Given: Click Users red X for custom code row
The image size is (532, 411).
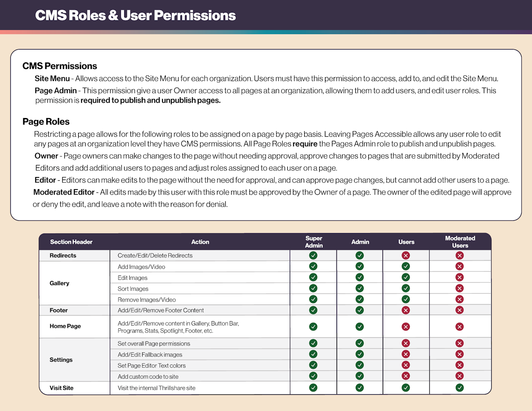Looking at the screenshot, I should (406, 376).
